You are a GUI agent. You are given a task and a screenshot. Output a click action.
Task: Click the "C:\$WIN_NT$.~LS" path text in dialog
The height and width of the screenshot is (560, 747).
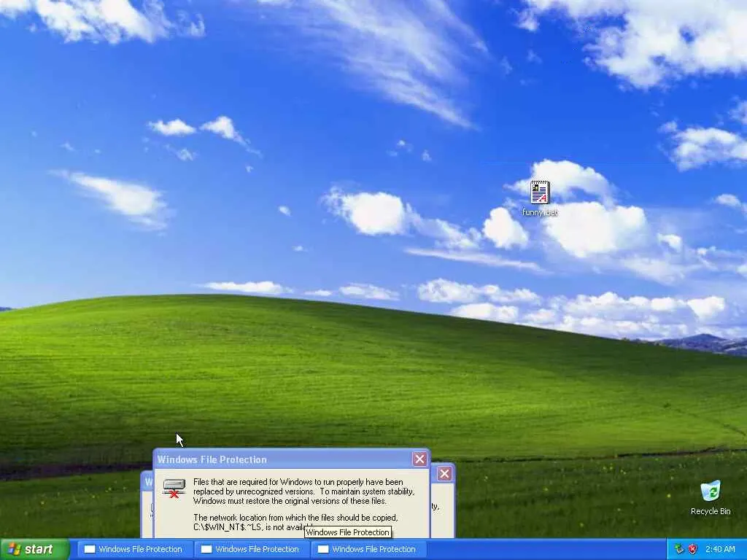[228, 527]
